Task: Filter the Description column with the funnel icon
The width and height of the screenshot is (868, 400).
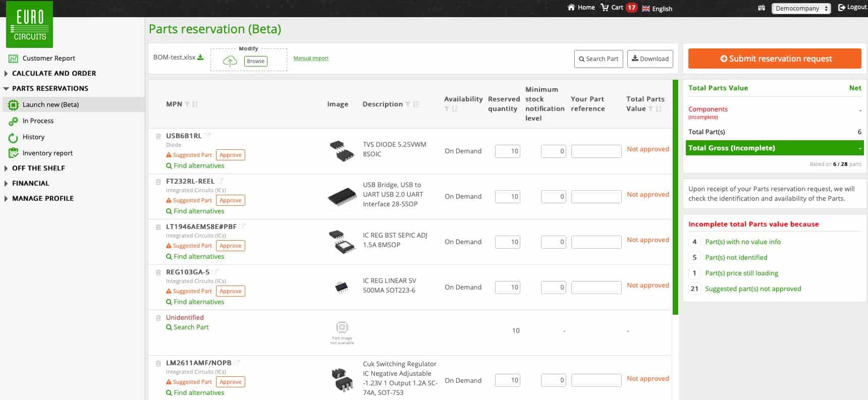Action: 408,104
